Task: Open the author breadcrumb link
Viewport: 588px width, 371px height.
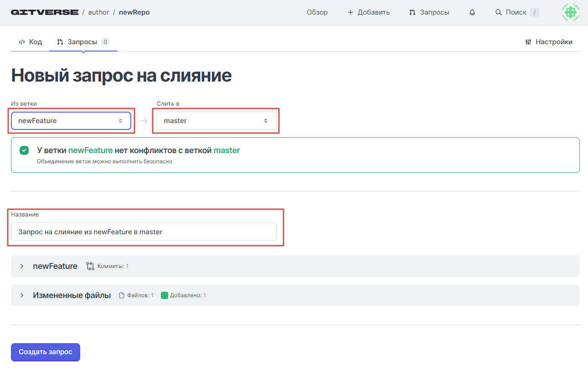Action: (x=98, y=12)
